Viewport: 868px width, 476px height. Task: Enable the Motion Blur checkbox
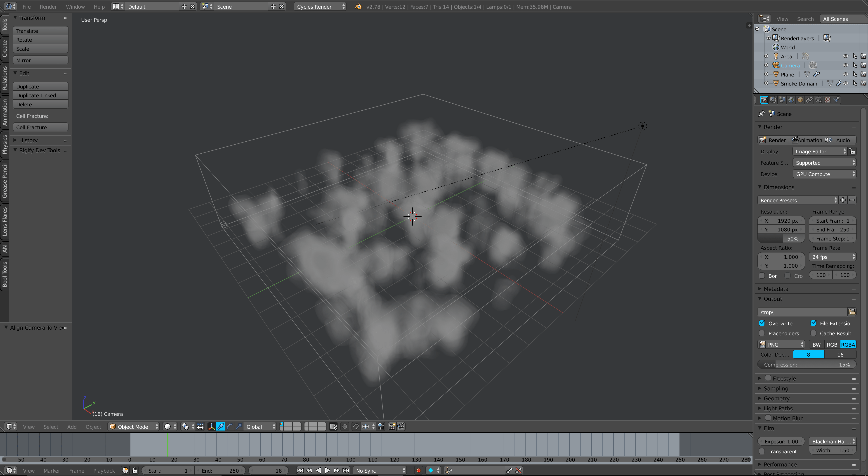click(768, 418)
